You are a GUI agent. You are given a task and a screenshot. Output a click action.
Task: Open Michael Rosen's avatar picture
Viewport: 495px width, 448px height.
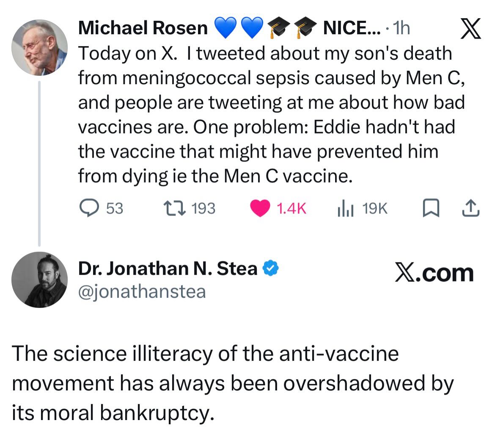coord(39,47)
